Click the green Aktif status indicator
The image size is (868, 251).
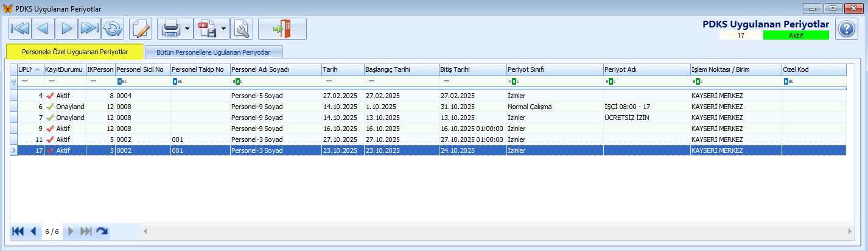tap(796, 35)
